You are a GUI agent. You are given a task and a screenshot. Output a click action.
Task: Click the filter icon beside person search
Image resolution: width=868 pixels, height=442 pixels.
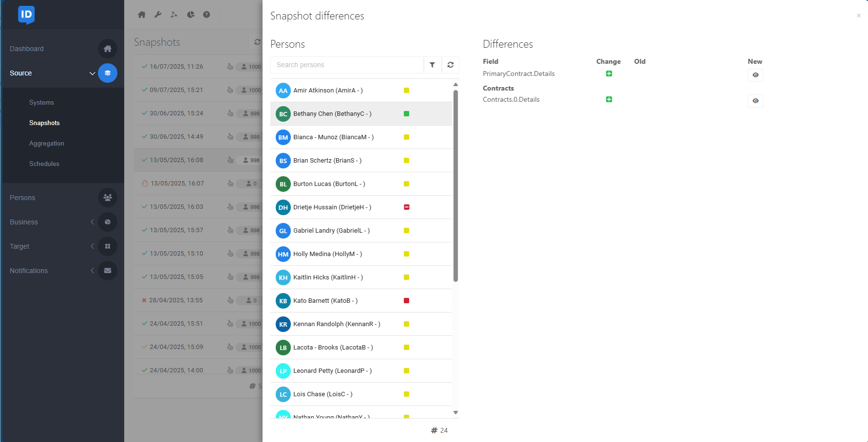tap(432, 65)
